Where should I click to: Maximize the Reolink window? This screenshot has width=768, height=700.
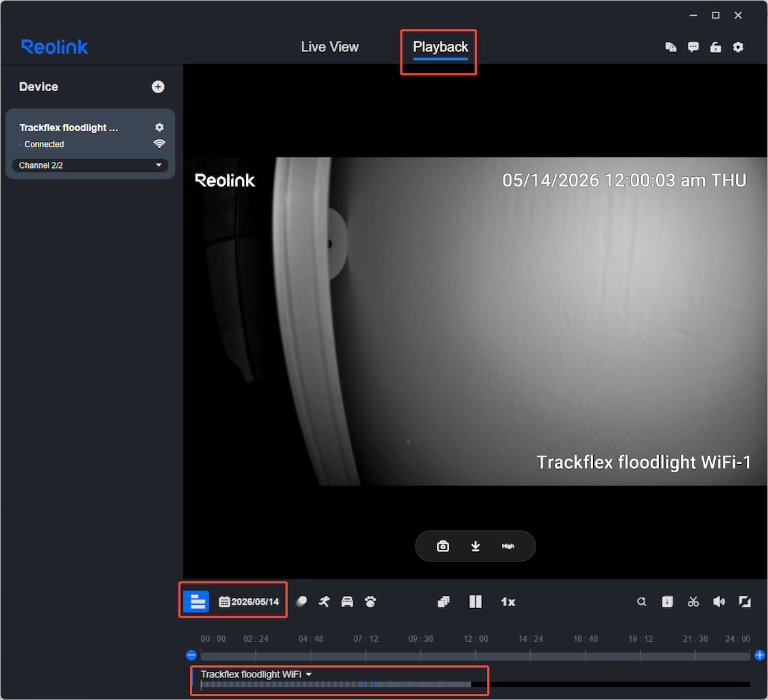(x=716, y=15)
